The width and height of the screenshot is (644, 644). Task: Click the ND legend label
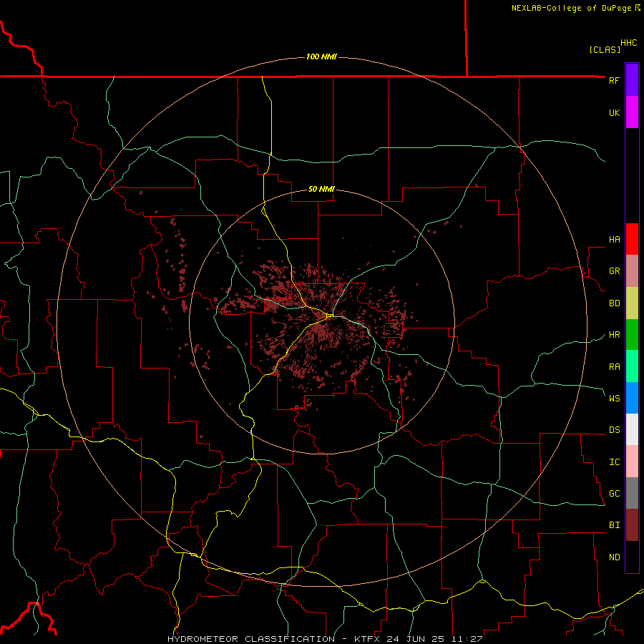[x=614, y=557]
